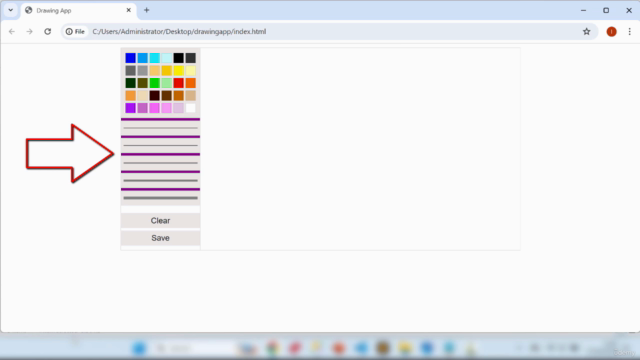Choose the bright cyan color swatch
This screenshot has height=360, width=640.
[155, 58]
